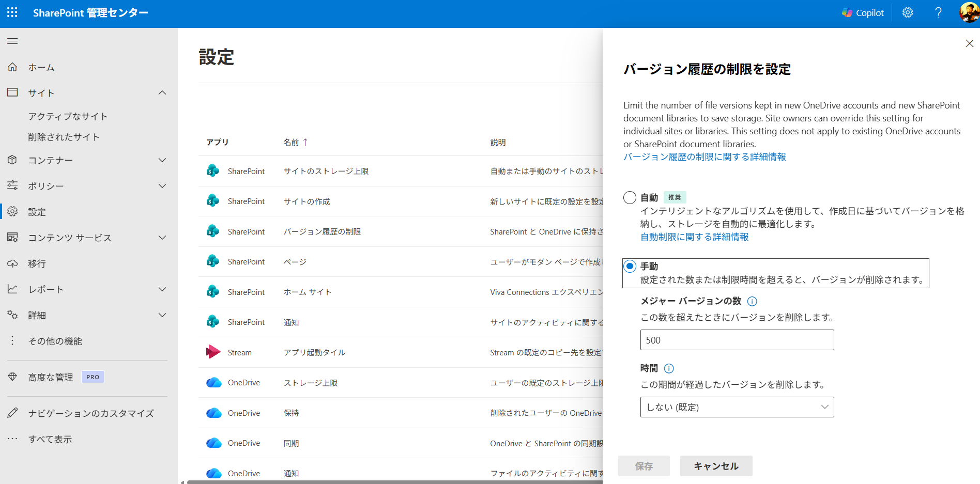Select the 自動 radio button
The width and height of the screenshot is (980, 484).
(630, 198)
